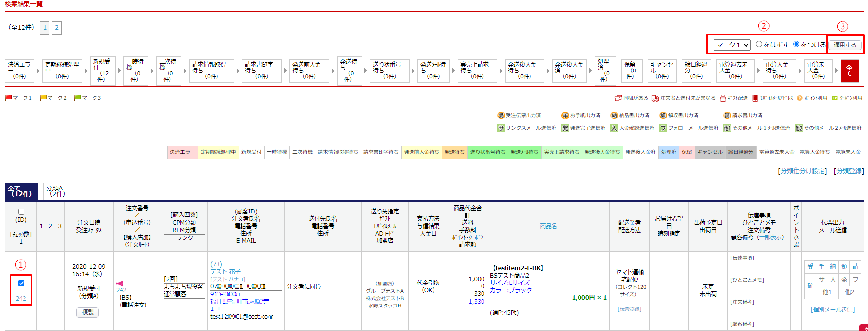Click the 請 invoice output icon in row

click(855, 266)
